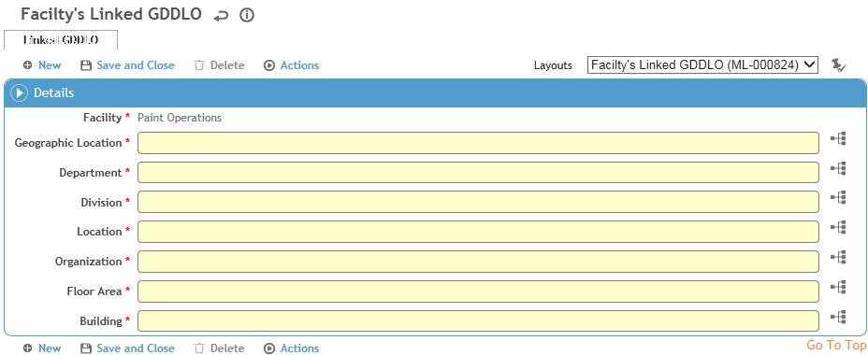Select the Linked GDDLO tab
The height and width of the screenshot is (355, 868).
(61, 40)
